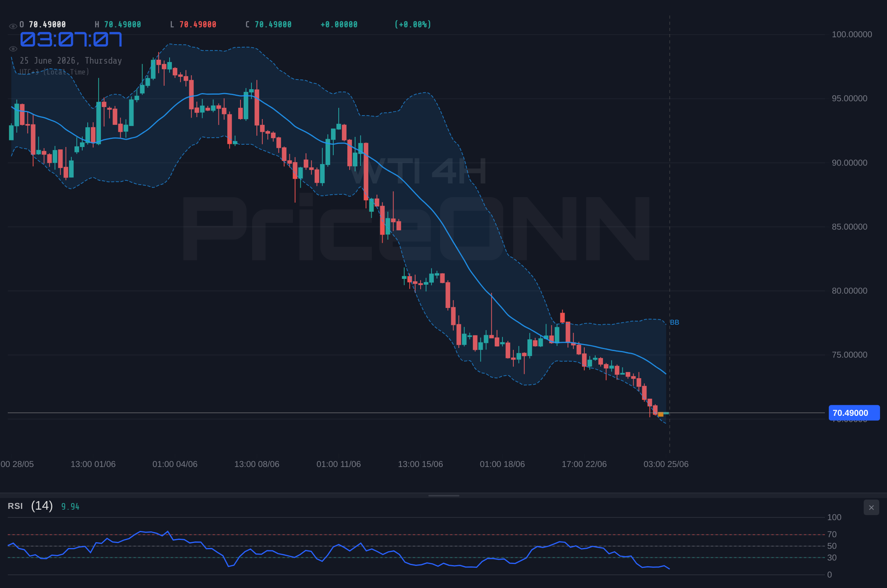Click the 03:07:07 clock display
This screenshot has width=887, height=588.
coord(71,40)
